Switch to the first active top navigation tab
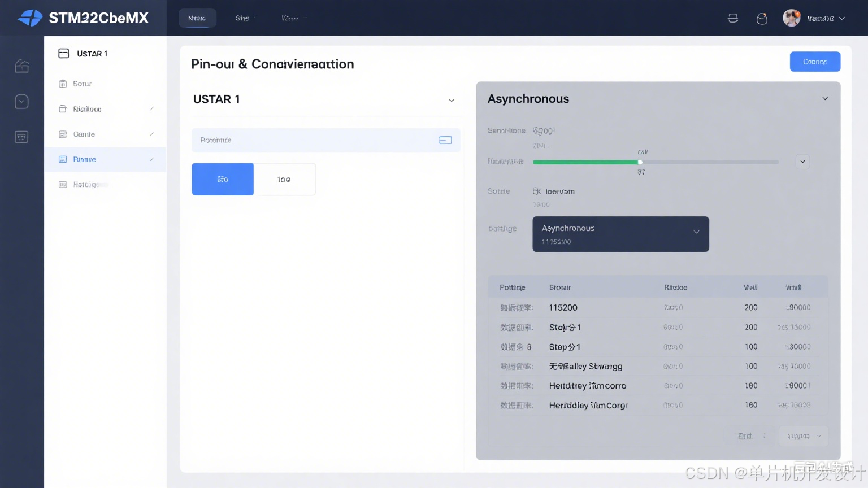Image resolution: width=868 pixels, height=488 pixels. (x=197, y=18)
